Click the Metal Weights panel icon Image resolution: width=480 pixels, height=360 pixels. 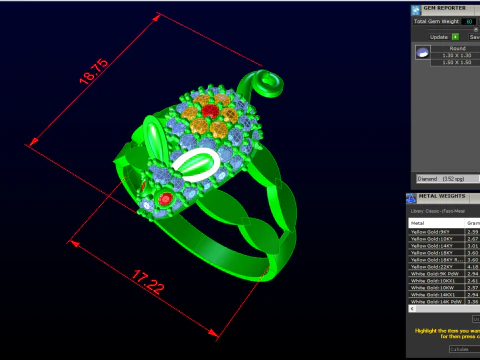(x=411, y=198)
